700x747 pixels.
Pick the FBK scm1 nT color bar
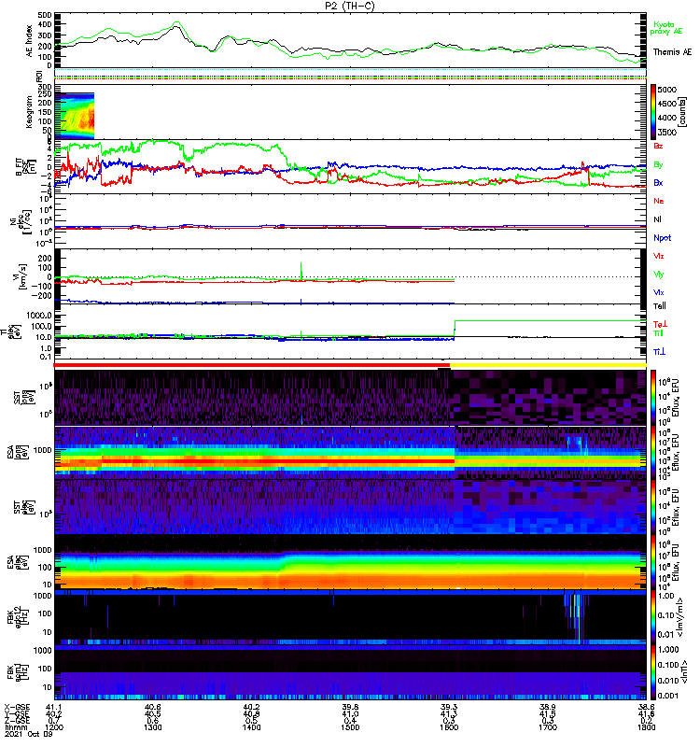coord(653,672)
